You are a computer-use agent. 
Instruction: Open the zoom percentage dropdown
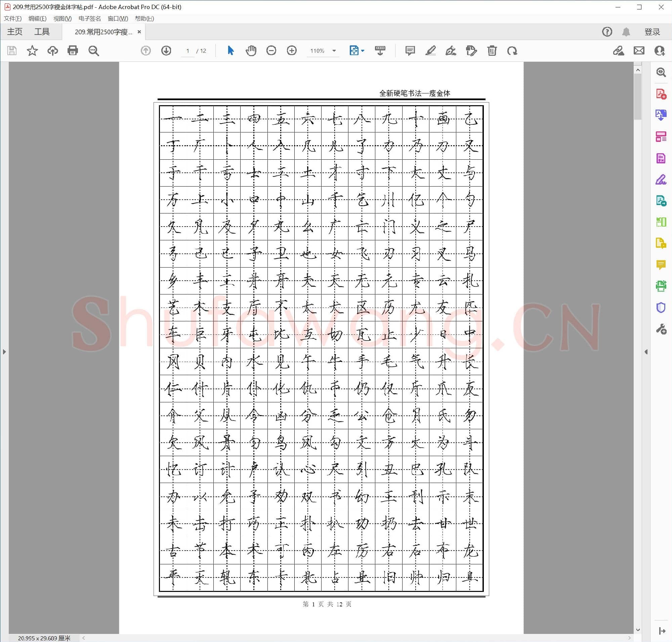[334, 51]
